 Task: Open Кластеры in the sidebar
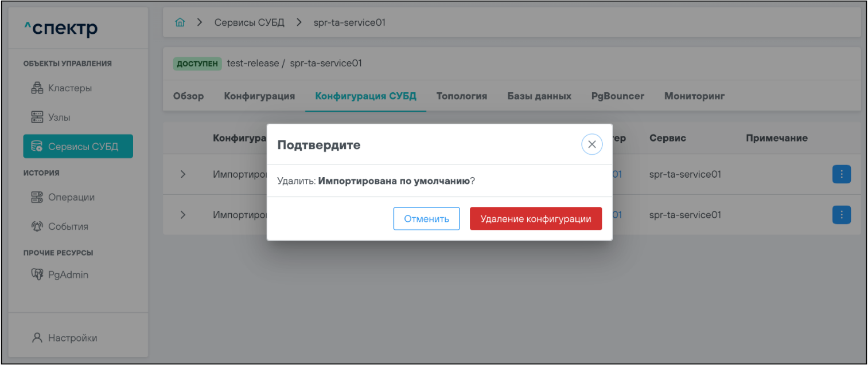point(61,88)
